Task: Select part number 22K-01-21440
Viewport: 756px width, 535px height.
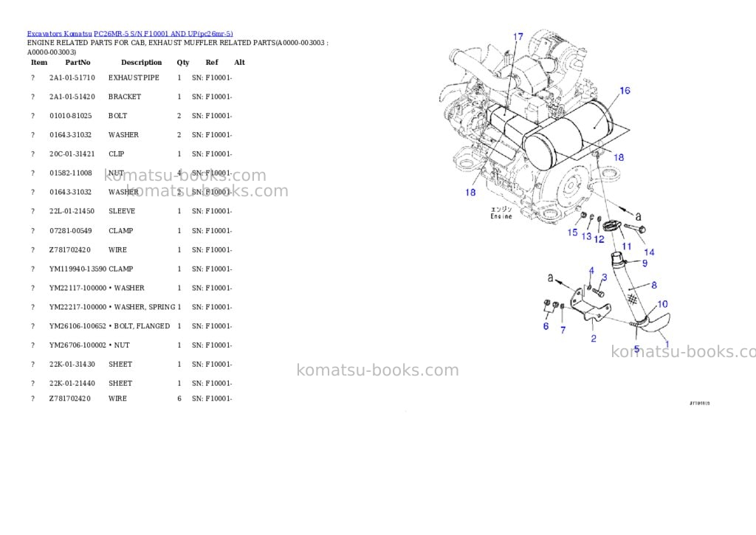Action: point(72,383)
